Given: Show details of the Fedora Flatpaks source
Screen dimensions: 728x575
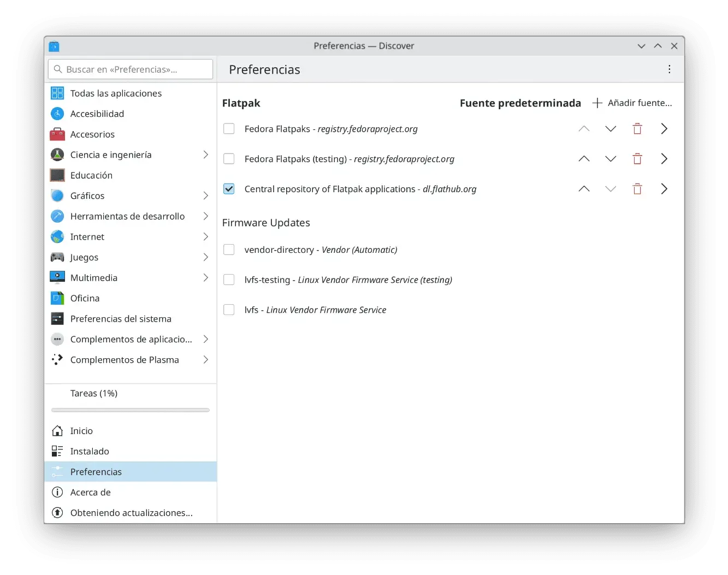Looking at the screenshot, I should point(664,129).
